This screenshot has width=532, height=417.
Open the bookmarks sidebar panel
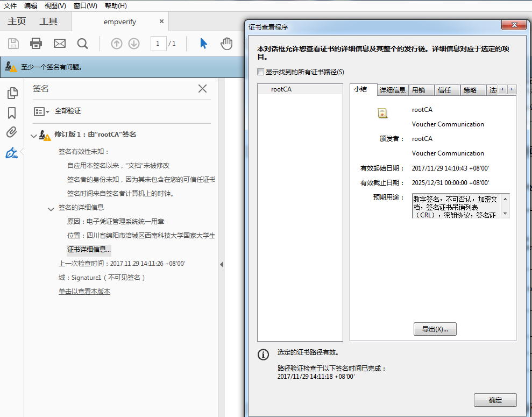pos(12,113)
